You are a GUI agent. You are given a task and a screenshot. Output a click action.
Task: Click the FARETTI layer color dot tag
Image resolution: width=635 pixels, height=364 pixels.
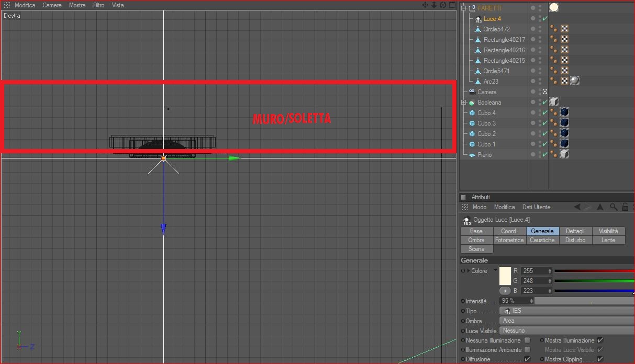tap(554, 7)
